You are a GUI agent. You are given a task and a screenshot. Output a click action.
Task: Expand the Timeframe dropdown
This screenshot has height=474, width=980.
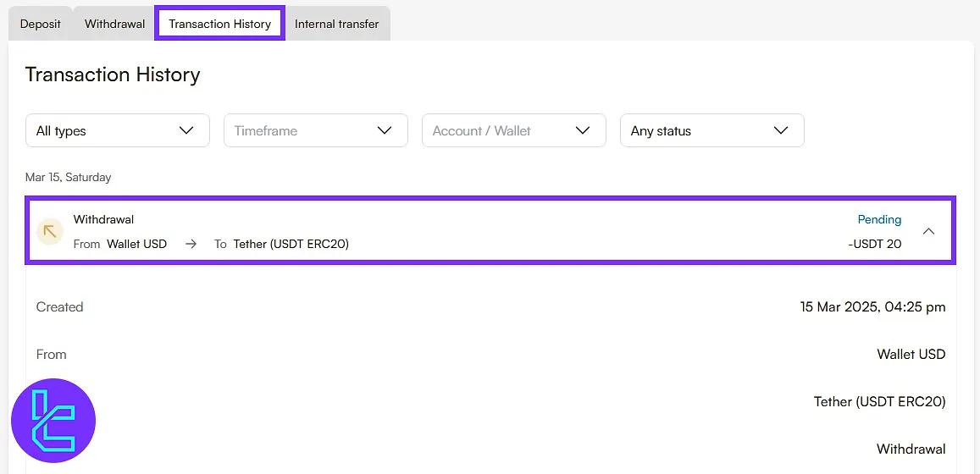(x=316, y=130)
